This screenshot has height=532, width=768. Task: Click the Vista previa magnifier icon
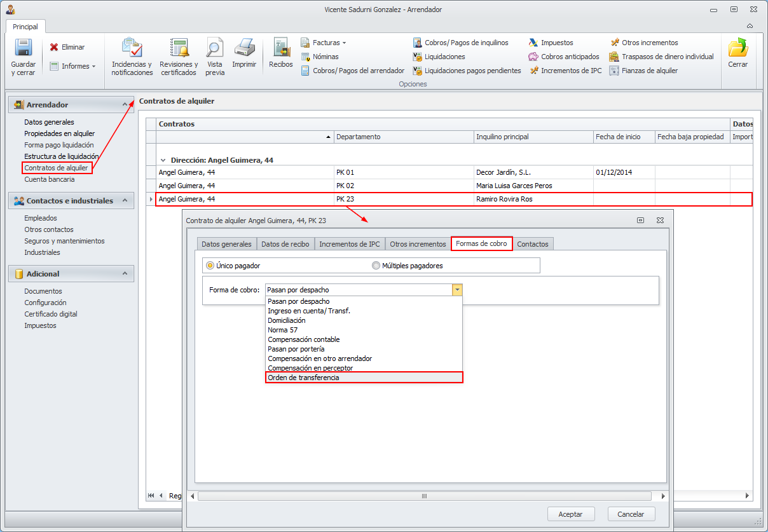pos(215,49)
